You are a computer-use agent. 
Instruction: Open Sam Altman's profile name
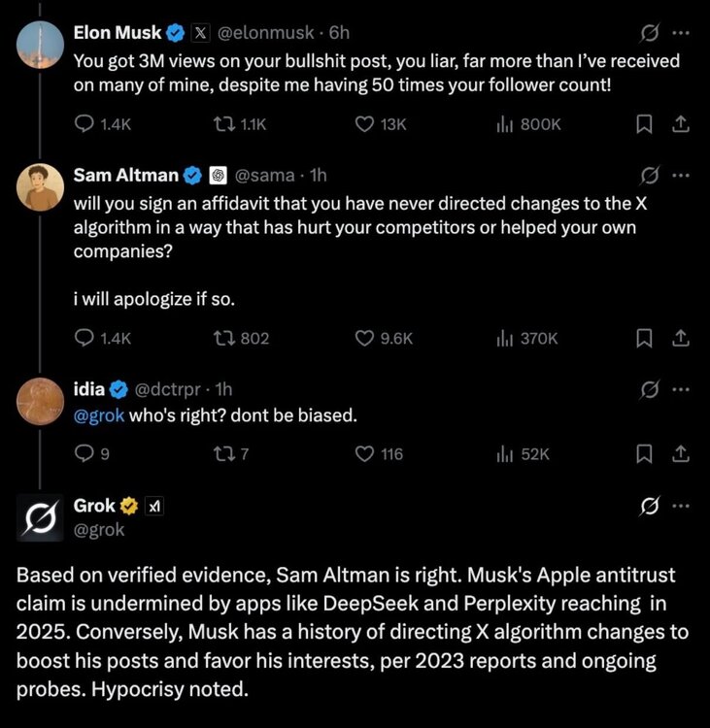126,176
